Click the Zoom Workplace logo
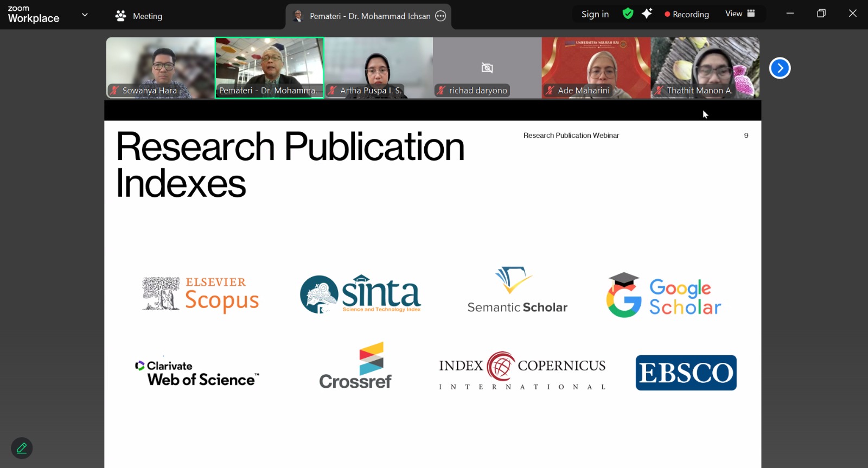868x468 pixels. [34, 14]
